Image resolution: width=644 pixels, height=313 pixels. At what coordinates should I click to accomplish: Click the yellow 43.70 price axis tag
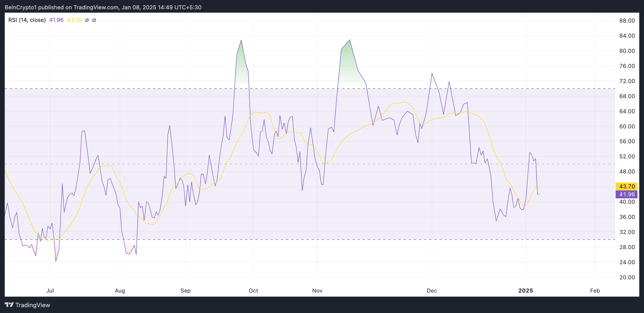[627, 186]
